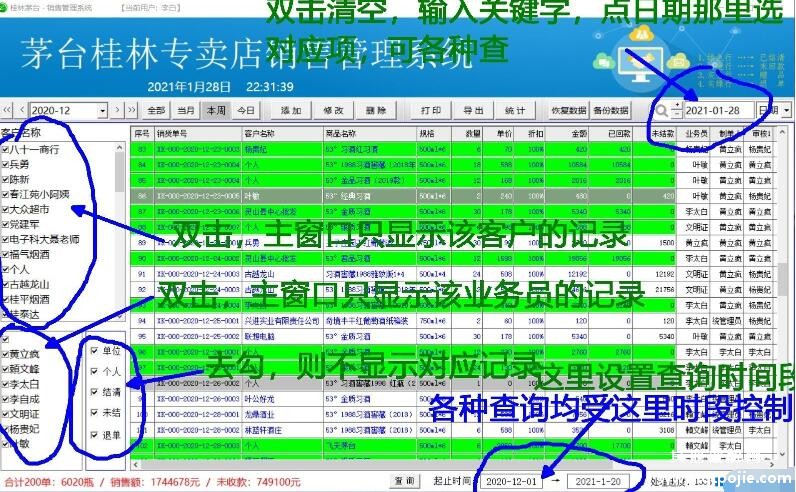Screen dimensions: 796x492
Task: Uncheck the 个人 filter checkbox
Action: coord(94,371)
